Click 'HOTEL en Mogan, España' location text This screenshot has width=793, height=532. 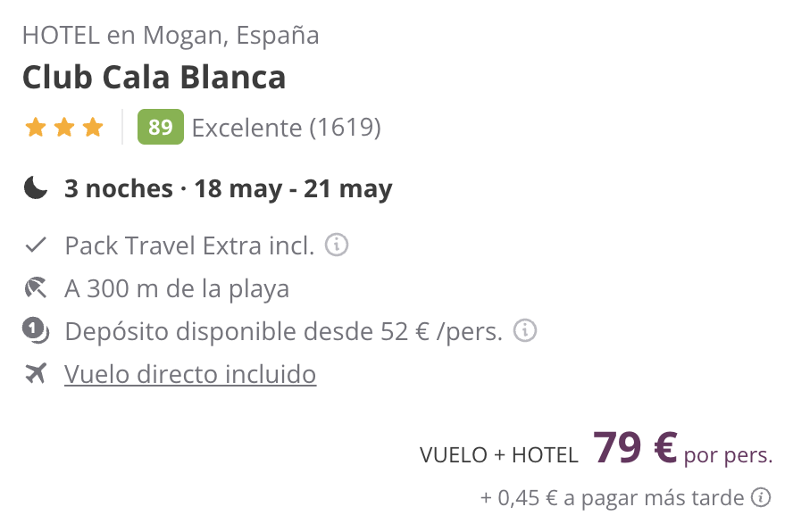(171, 36)
